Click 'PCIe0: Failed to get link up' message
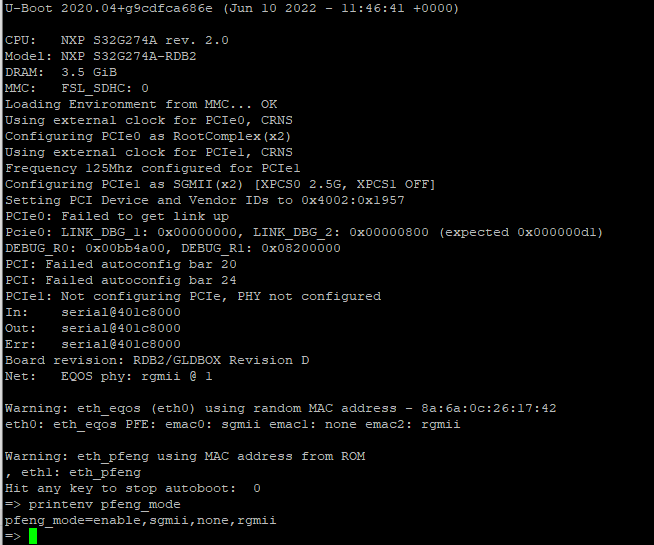Viewport: 654px width, 545px height. coord(116,216)
